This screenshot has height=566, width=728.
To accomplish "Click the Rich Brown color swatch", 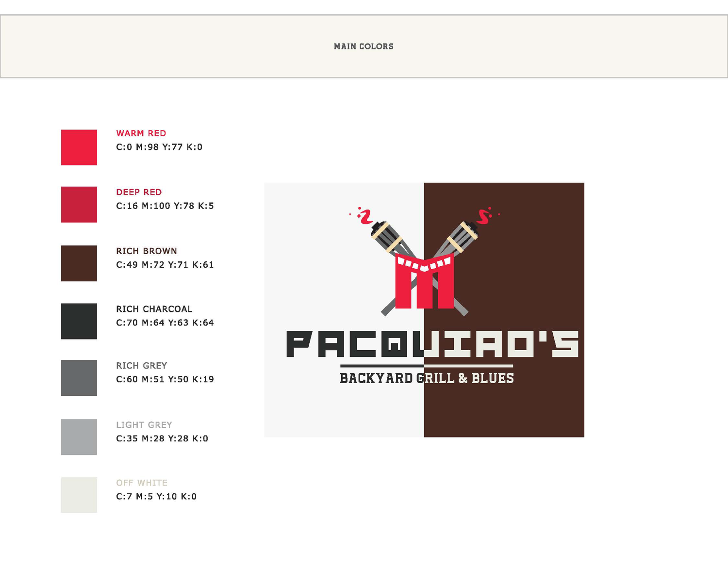I will (x=79, y=263).
